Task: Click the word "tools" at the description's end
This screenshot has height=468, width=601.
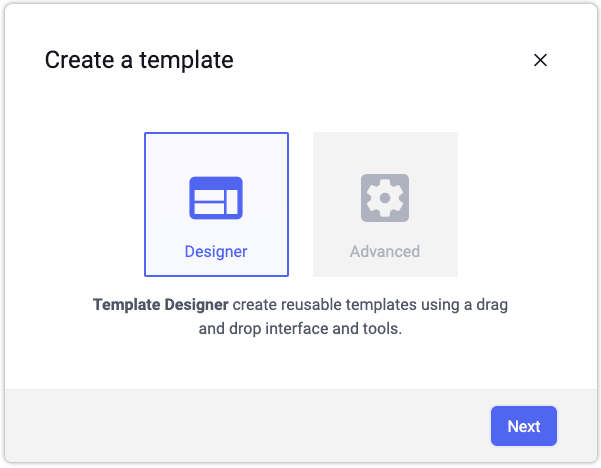Action: point(381,328)
